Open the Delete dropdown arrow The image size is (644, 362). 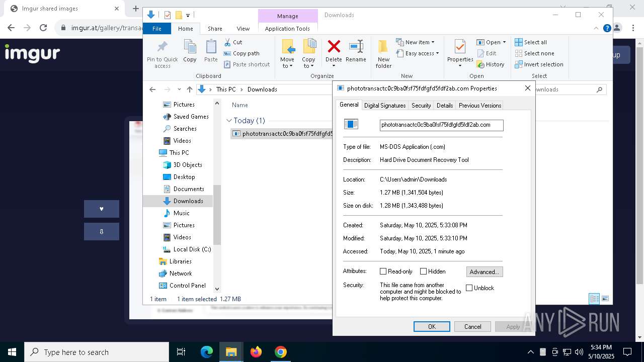334,66
